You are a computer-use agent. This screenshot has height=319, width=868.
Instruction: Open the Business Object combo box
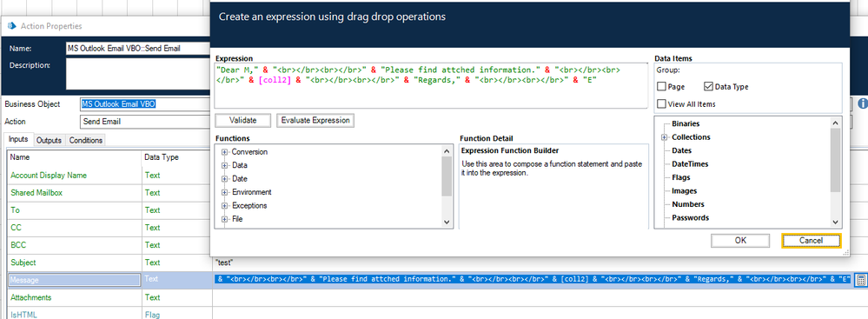point(145,103)
